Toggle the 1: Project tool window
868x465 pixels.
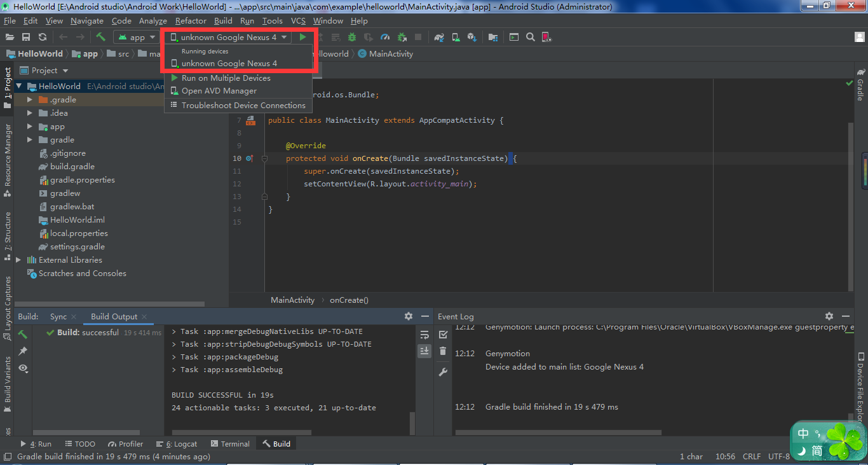[7, 88]
